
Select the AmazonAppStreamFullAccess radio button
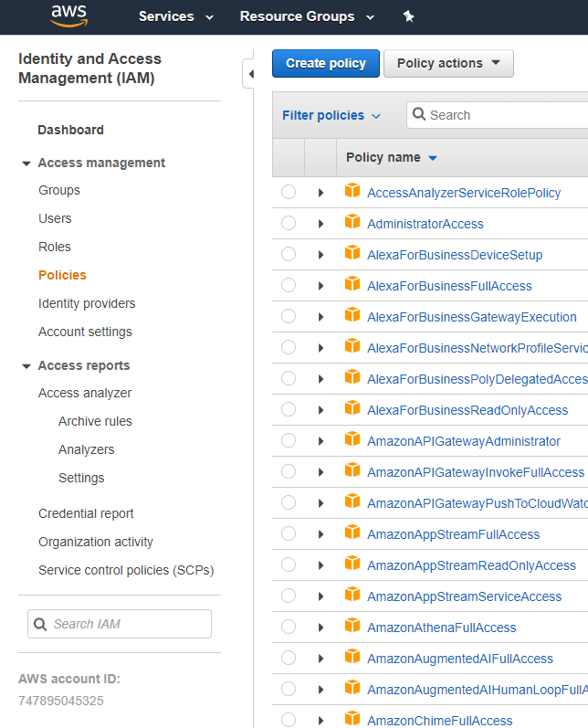tap(289, 533)
